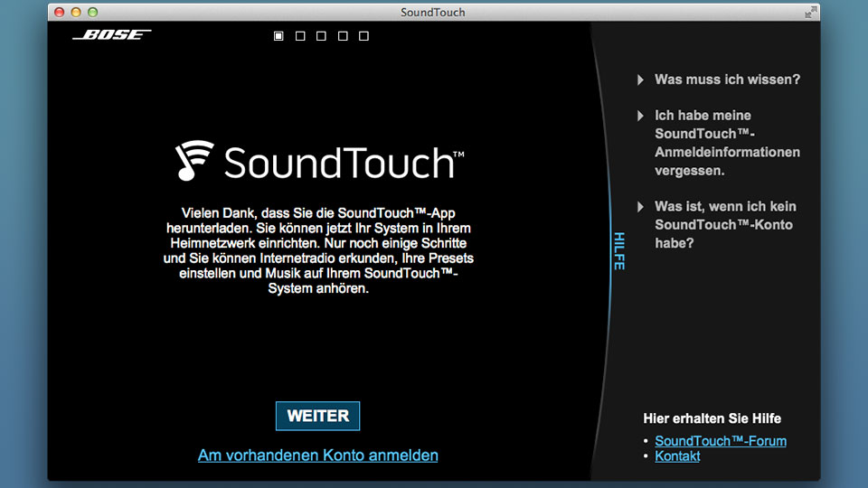This screenshot has height=488, width=868.
Task: Click the SoundTouch music note Wi-Fi icon
Action: tap(194, 161)
